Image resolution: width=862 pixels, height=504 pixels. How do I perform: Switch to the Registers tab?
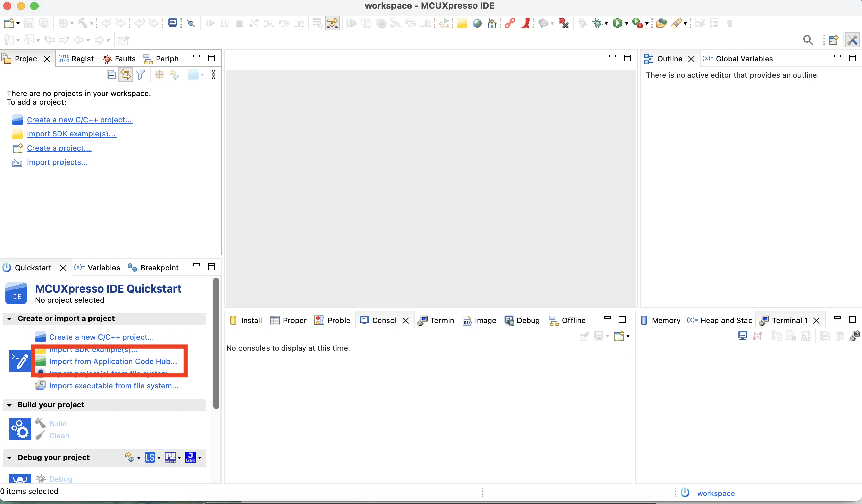coord(76,59)
